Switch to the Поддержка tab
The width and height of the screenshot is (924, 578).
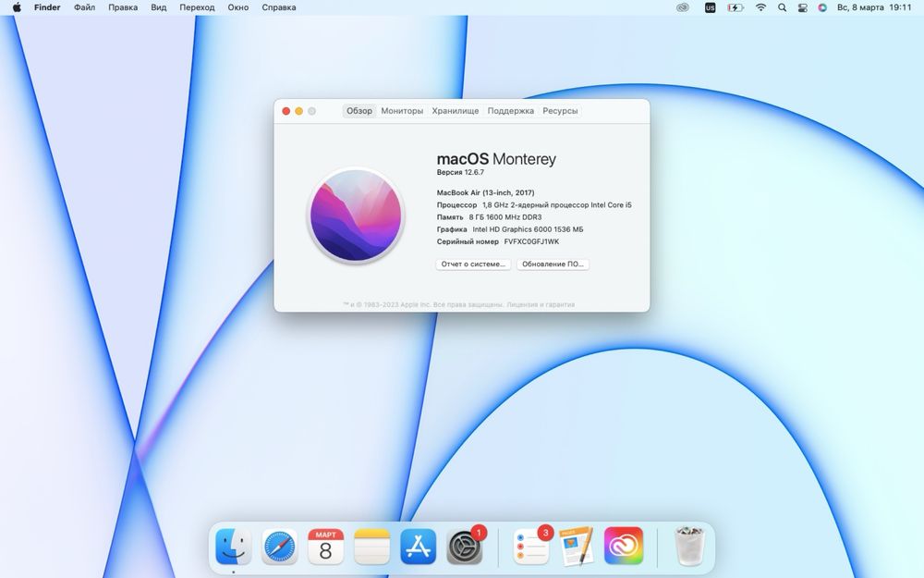[x=510, y=111]
